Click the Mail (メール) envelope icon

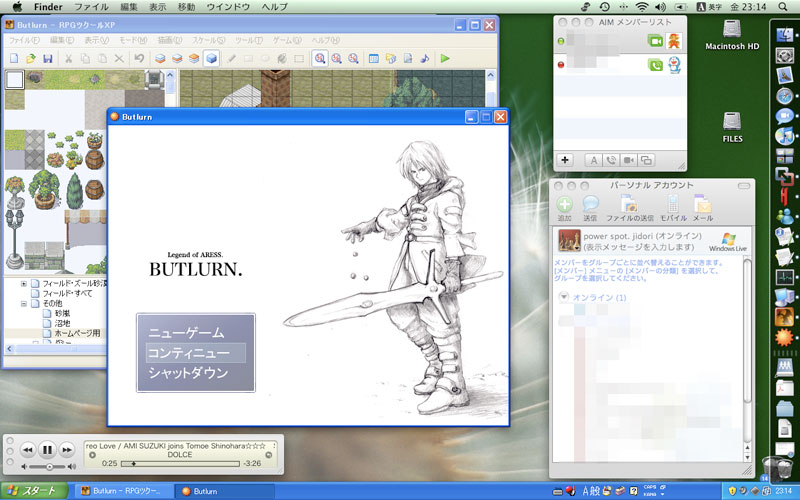click(703, 204)
